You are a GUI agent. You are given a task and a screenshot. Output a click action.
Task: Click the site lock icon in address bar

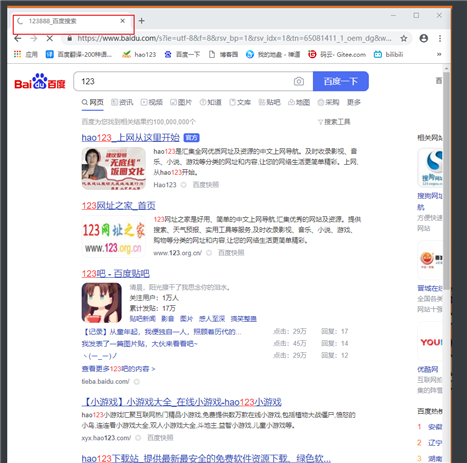click(70, 38)
